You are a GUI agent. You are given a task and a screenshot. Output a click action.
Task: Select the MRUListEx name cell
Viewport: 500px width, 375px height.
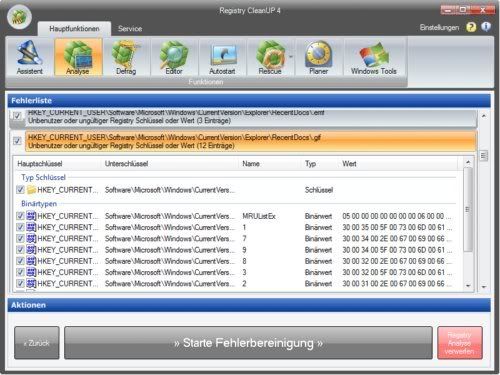click(x=259, y=216)
